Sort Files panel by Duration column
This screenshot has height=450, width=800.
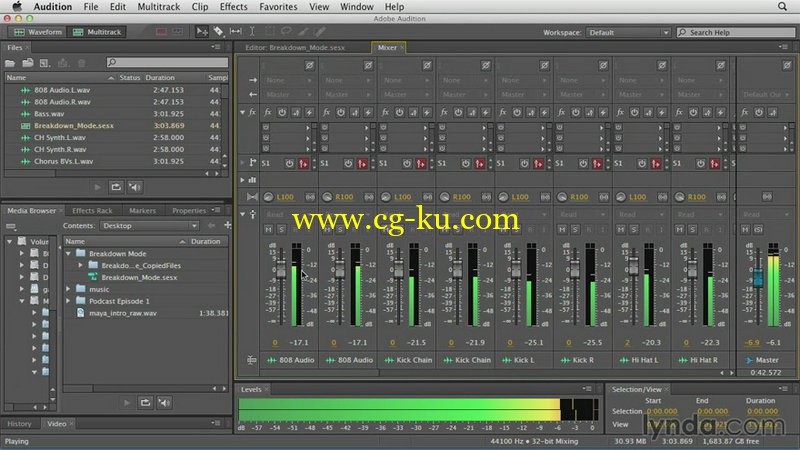tap(160, 78)
